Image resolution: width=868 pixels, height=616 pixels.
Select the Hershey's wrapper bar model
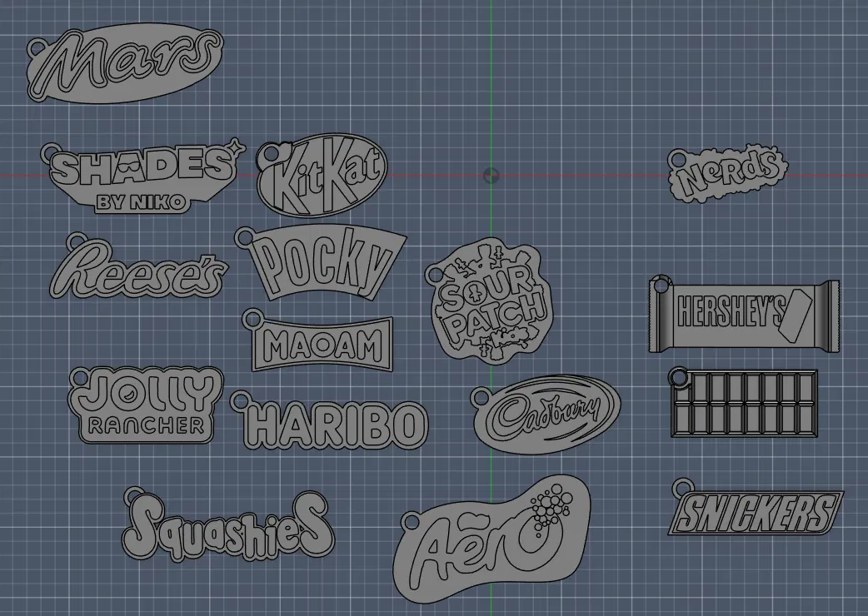point(744,313)
